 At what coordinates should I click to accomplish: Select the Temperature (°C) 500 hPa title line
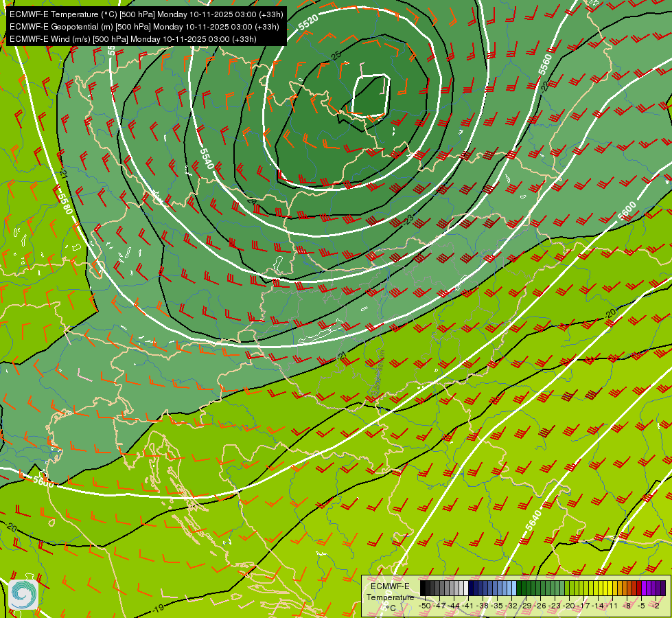[x=146, y=14]
